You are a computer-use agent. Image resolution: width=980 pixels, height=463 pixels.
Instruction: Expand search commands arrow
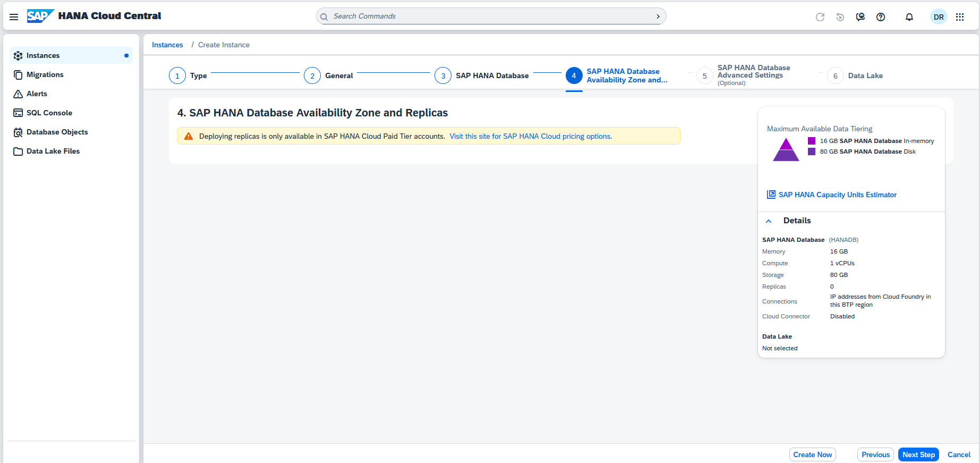[x=658, y=16]
